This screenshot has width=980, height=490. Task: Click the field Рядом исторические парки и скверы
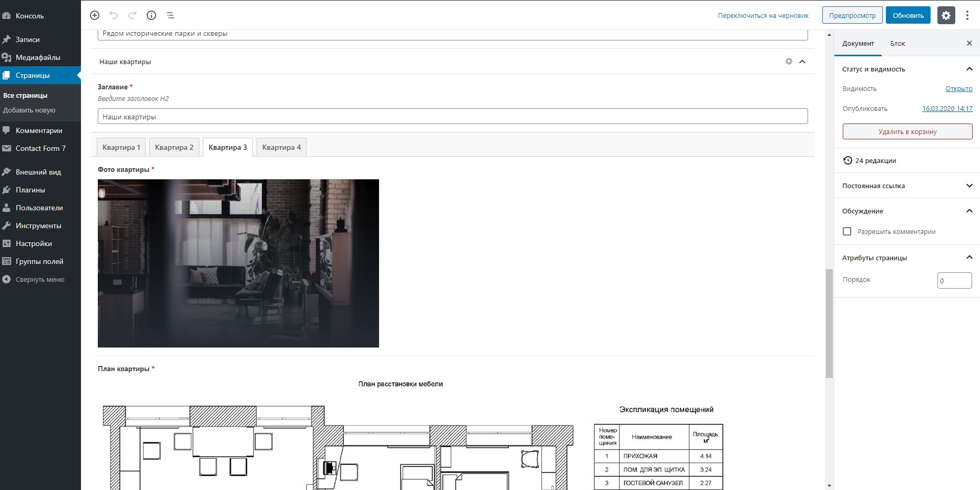tap(453, 34)
